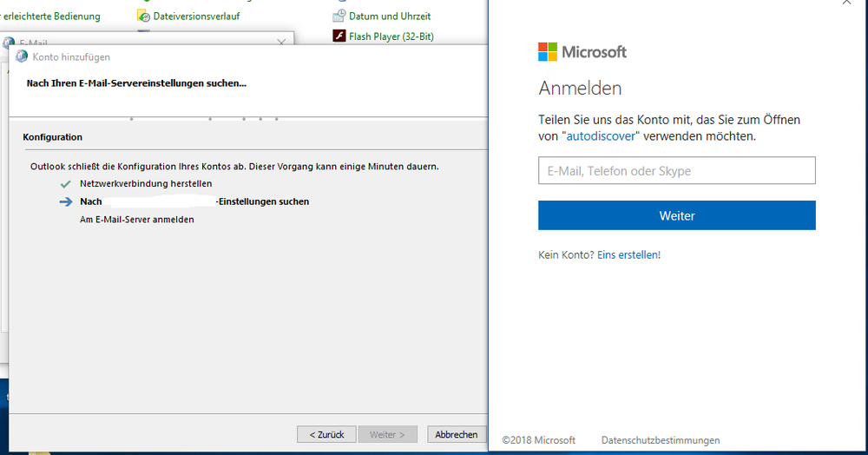Open the Eins erstellen! link

[x=628, y=255]
